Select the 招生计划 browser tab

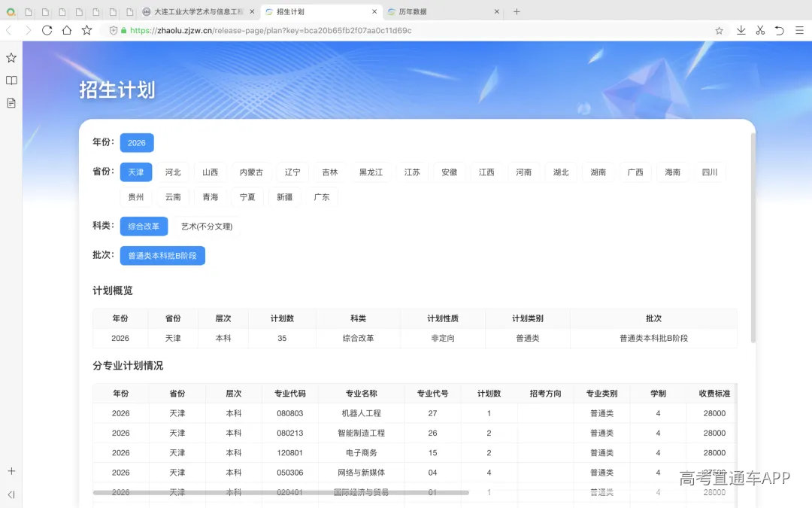coord(321,11)
